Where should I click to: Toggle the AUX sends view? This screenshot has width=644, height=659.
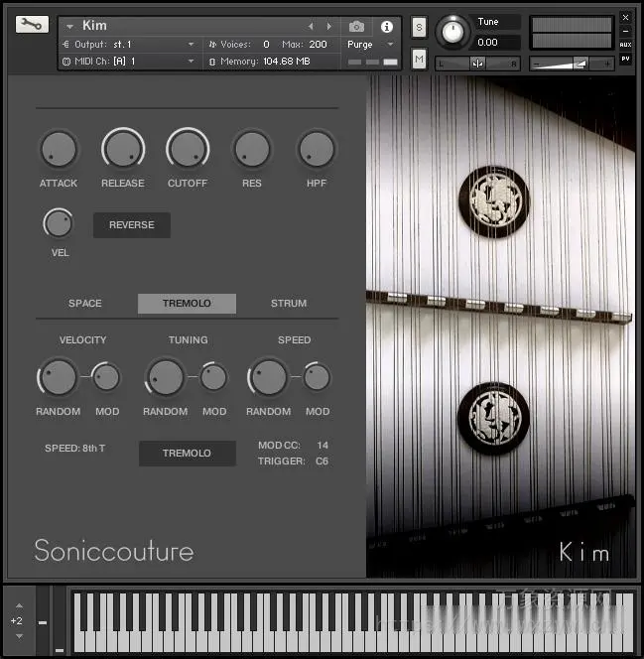point(625,45)
